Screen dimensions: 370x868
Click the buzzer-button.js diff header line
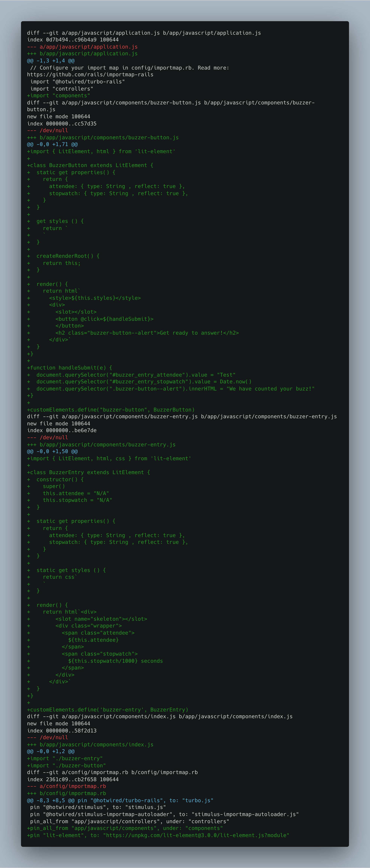coord(171,106)
